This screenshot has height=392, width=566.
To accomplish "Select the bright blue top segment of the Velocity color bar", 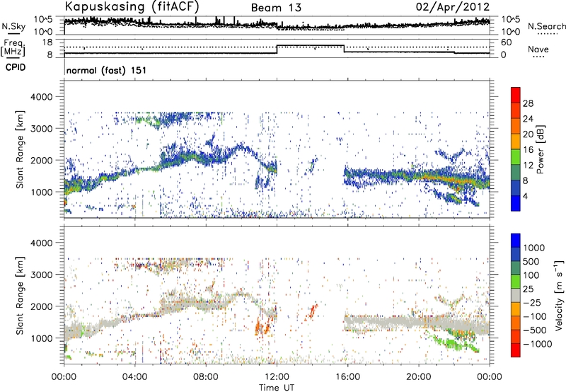I will [x=516, y=241].
